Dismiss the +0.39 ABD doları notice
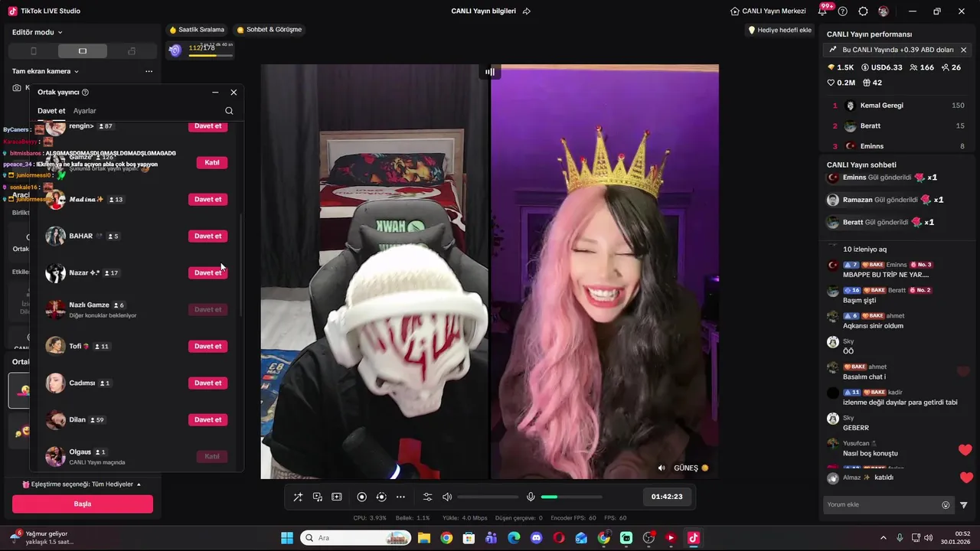This screenshot has height=551, width=980. coord(963,50)
